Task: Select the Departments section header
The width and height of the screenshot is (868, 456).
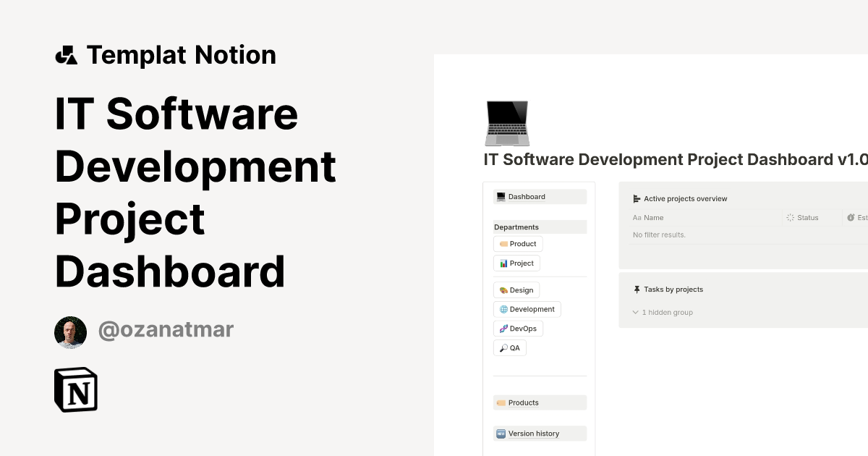Action: (516, 227)
